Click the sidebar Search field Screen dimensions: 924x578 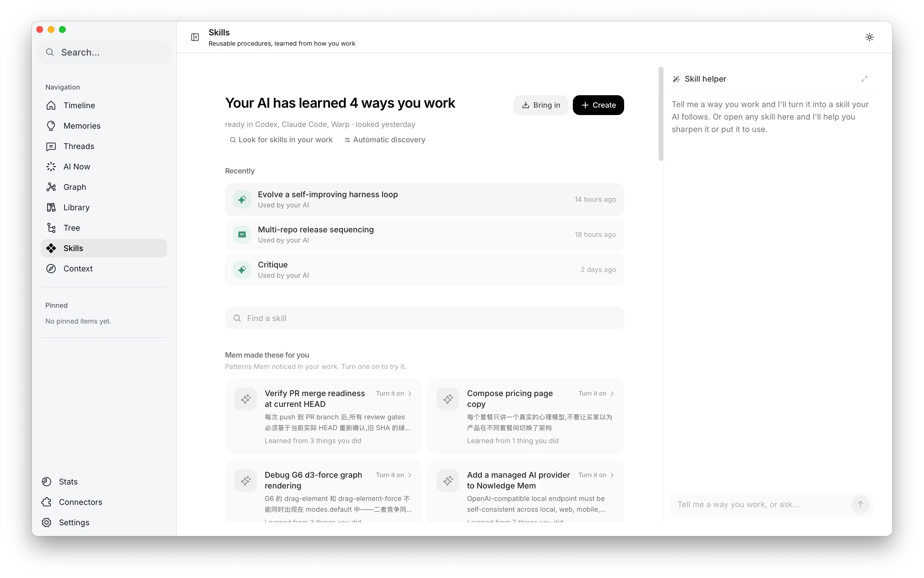(104, 52)
